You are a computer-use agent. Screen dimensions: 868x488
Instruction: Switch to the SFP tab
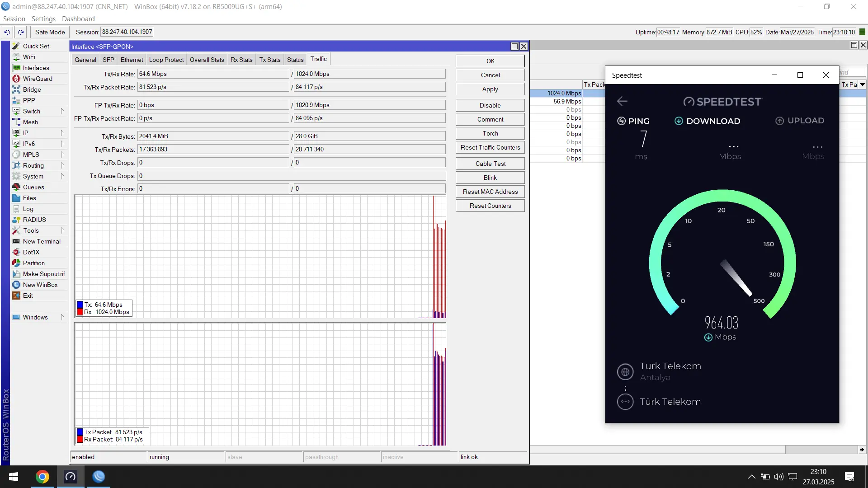(108, 60)
